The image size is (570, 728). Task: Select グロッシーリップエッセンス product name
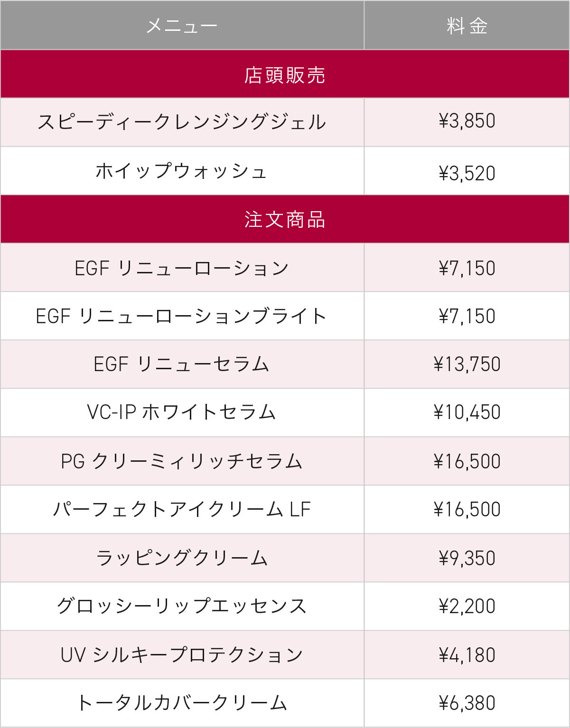(182, 606)
